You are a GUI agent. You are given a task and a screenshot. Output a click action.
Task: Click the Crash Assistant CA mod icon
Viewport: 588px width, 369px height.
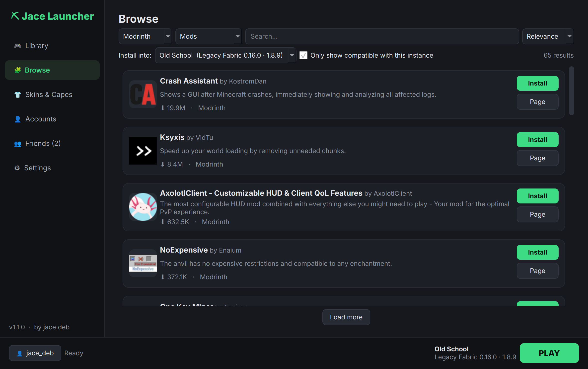[x=143, y=94]
